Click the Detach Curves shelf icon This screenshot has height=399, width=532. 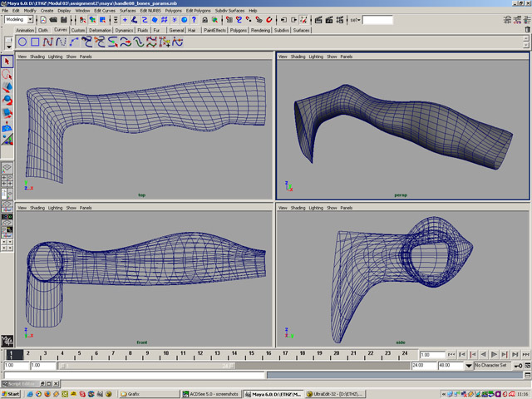click(x=100, y=42)
